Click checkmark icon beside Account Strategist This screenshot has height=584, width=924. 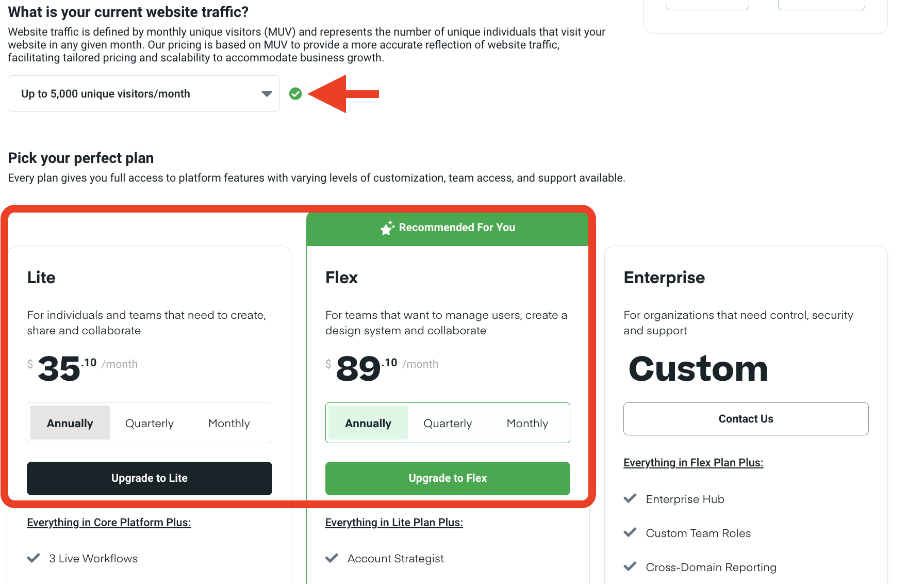click(332, 558)
